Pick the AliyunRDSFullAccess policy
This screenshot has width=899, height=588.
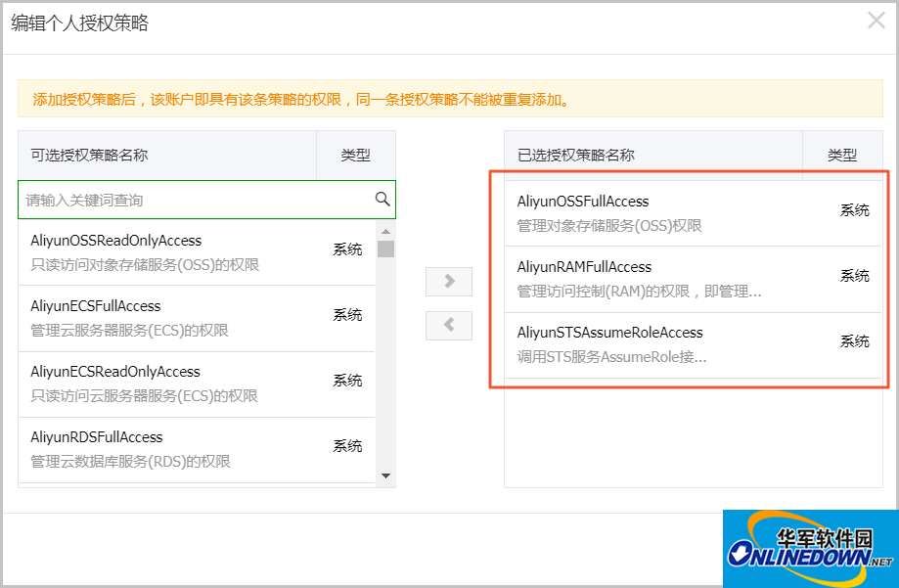point(97,437)
